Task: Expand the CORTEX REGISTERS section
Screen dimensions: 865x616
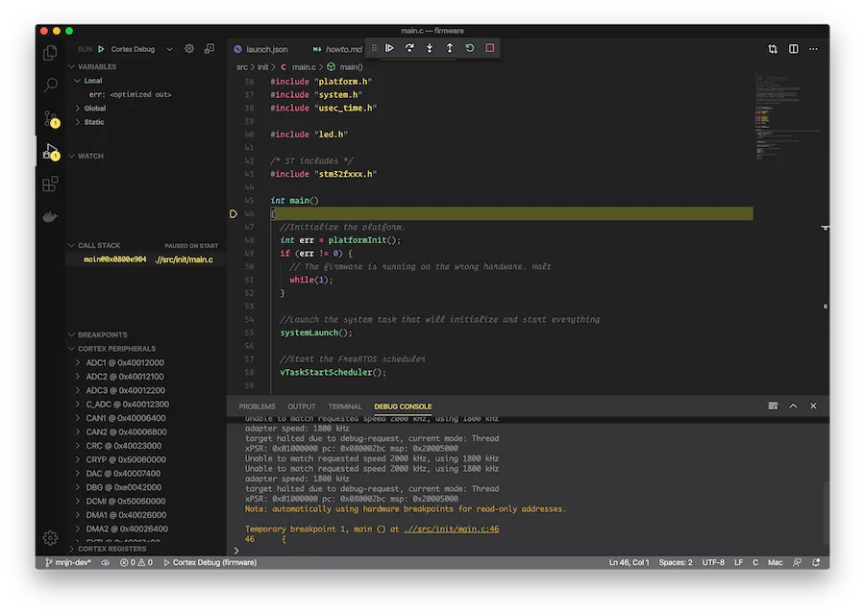Action: coord(104,548)
